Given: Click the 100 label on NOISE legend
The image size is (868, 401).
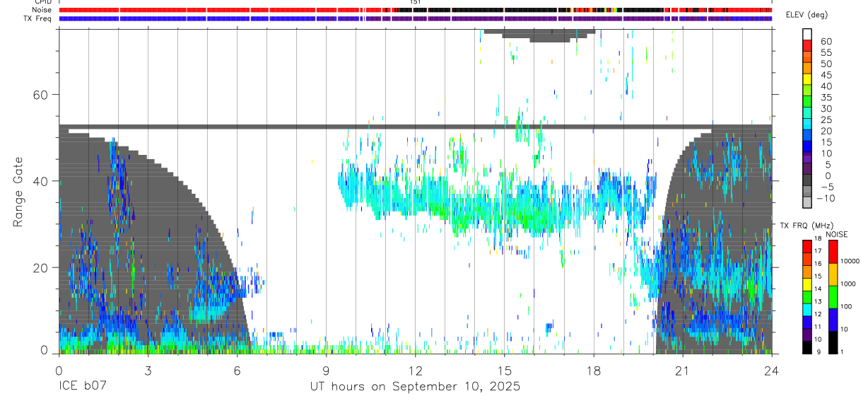Looking at the screenshot, I should click(846, 307).
